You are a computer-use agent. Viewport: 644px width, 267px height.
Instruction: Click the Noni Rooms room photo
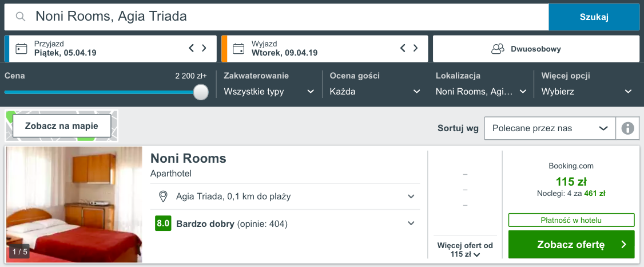click(x=74, y=204)
